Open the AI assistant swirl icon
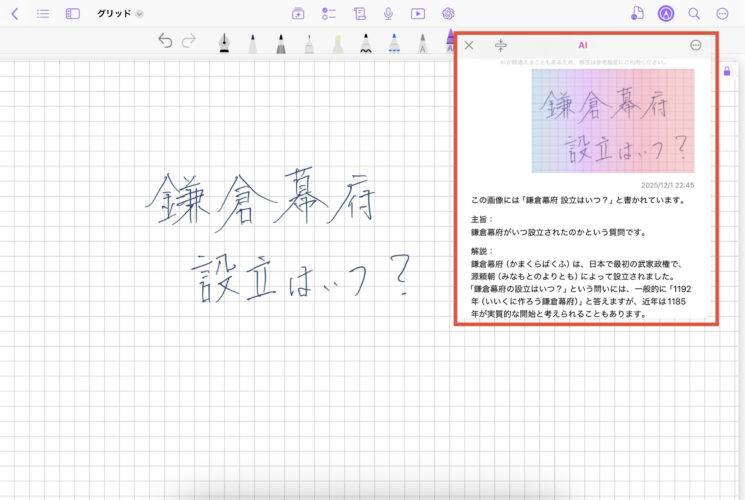Screen dimensions: 745x500 coord(448,14)
